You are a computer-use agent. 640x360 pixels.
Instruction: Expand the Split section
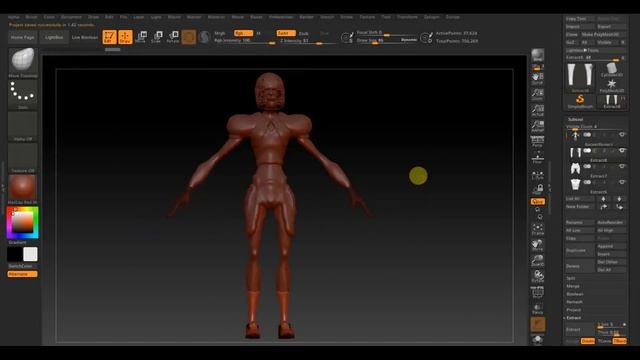571,278
